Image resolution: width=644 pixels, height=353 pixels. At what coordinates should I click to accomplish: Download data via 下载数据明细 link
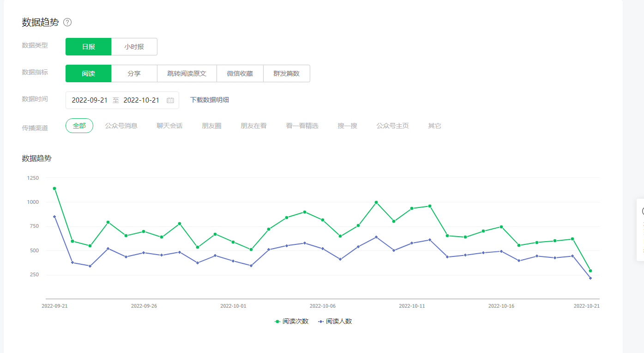tap(210, 100)
